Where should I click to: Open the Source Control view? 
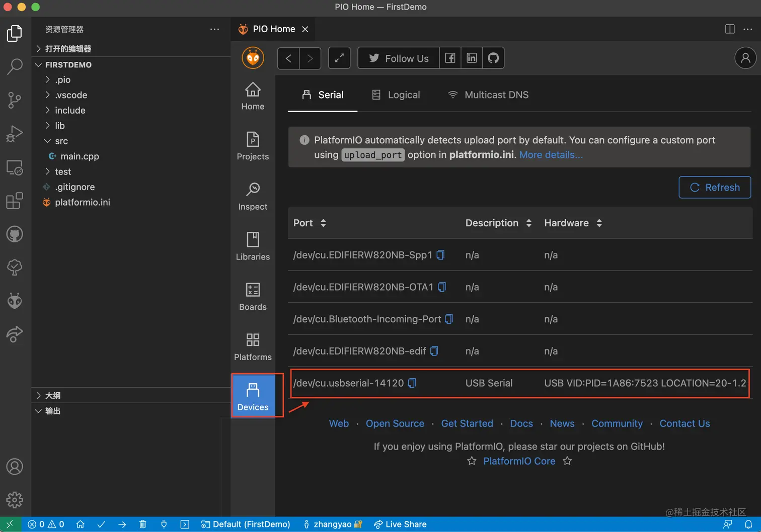tap(15, 100)
